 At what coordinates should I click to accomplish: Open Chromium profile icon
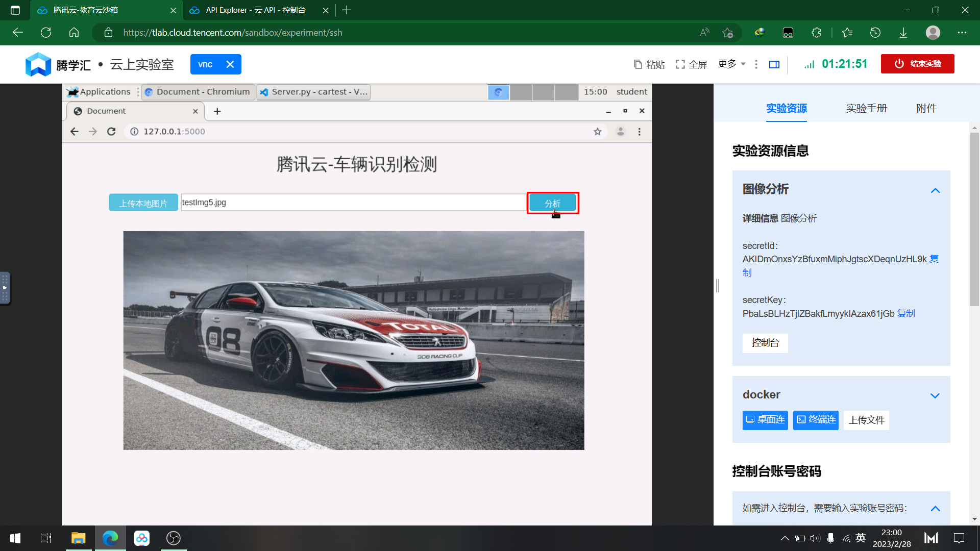tap(621, 132)
